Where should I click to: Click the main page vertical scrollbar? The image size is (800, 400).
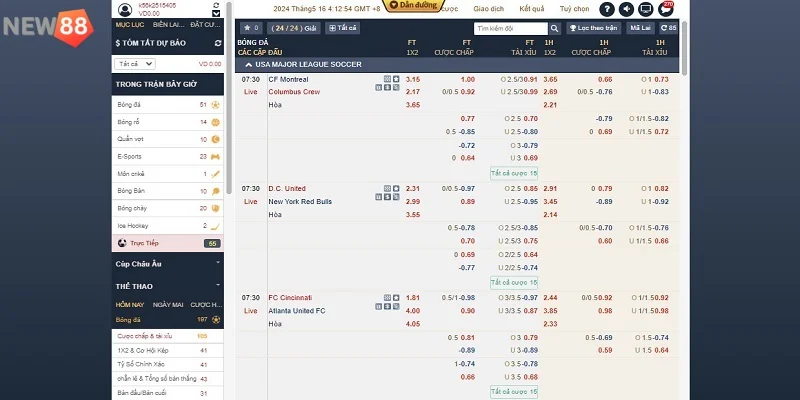[684, 200]
